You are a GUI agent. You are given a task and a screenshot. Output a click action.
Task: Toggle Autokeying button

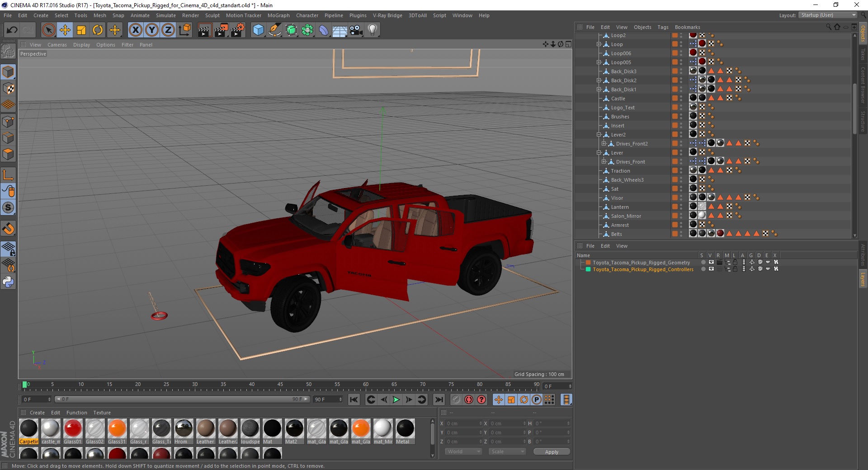469,399
